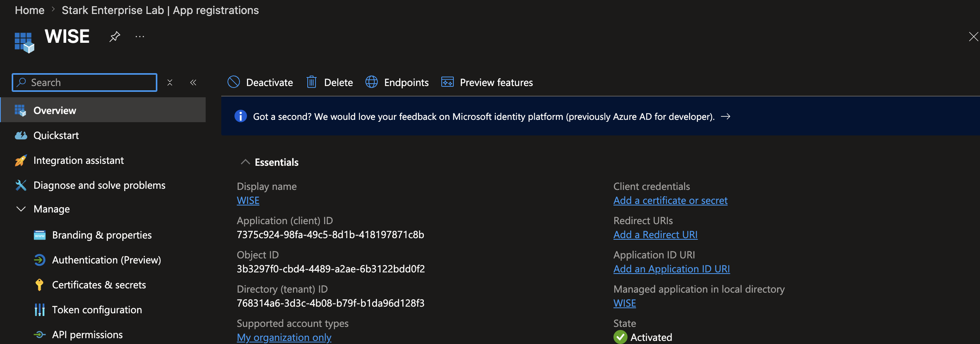Click the WISE page title
Screen dimensions: 980x344
(x=67, y=37)
